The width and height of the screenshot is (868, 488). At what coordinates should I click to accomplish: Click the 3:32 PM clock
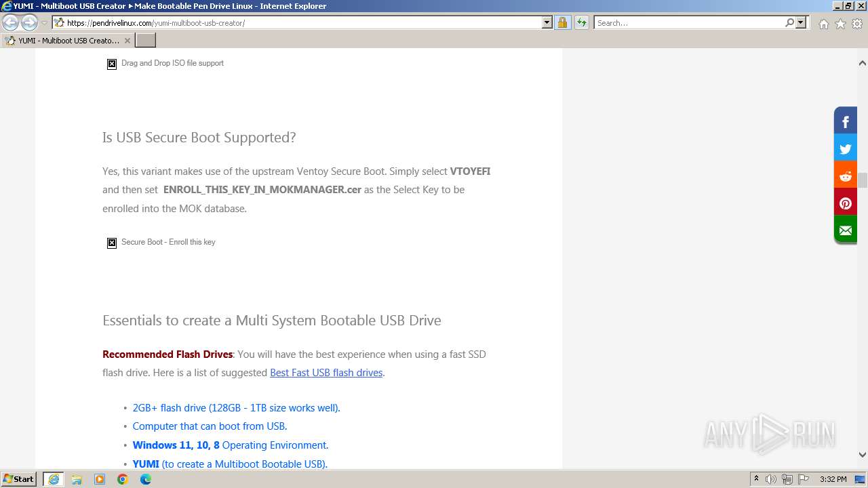[x=833, y=479]
